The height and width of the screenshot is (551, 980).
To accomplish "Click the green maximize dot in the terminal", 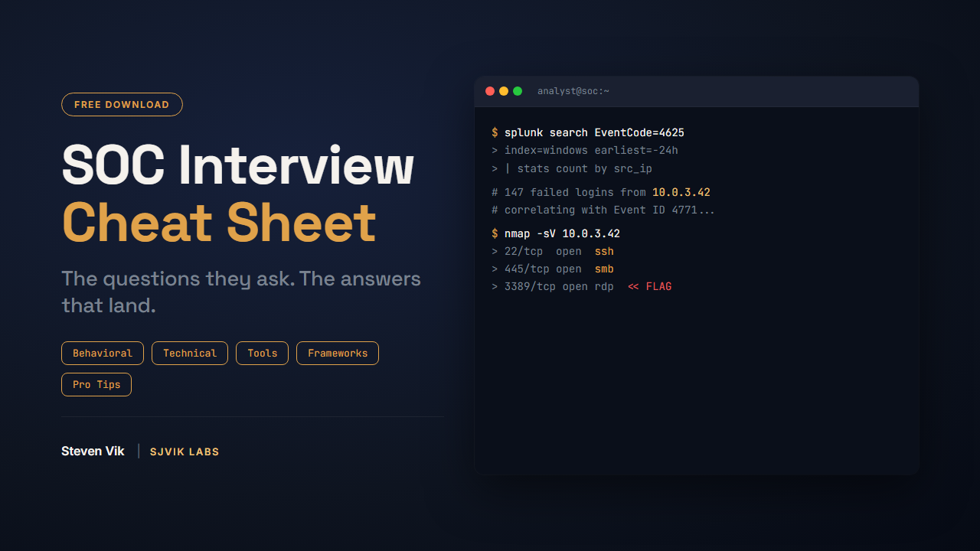I will tap(518, 91).
